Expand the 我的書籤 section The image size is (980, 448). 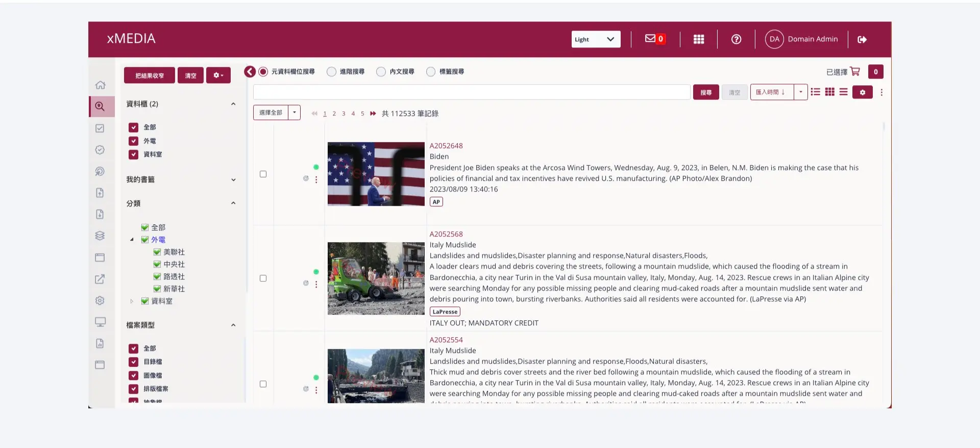(233, 180)
